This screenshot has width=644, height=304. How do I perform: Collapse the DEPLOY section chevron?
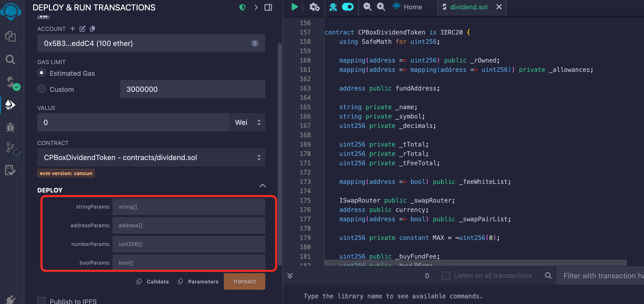tap(263, 185)
